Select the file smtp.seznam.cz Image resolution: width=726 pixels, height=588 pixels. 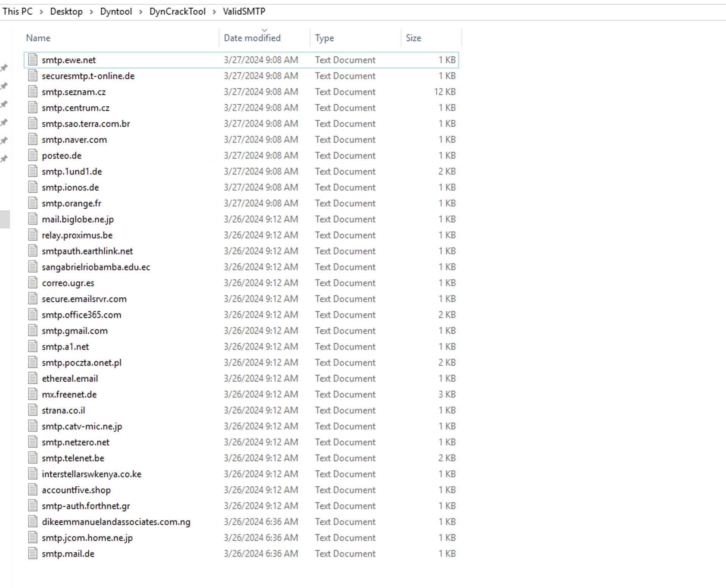coord(74,91)
